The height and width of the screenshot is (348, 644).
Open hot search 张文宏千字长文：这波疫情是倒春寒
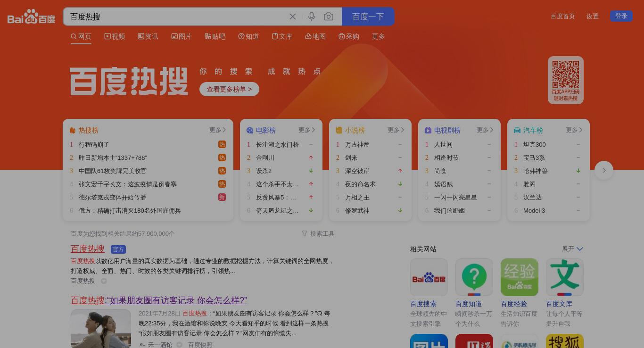coord(128,184)
